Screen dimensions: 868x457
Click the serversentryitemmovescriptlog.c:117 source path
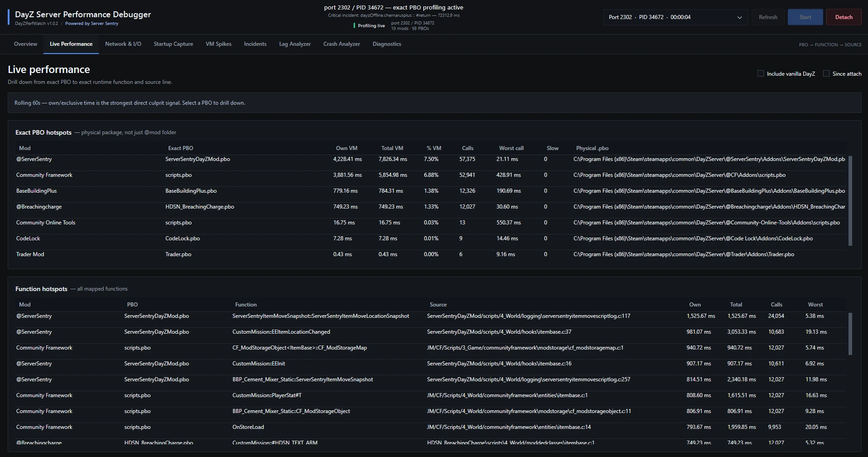pos(529,316)
